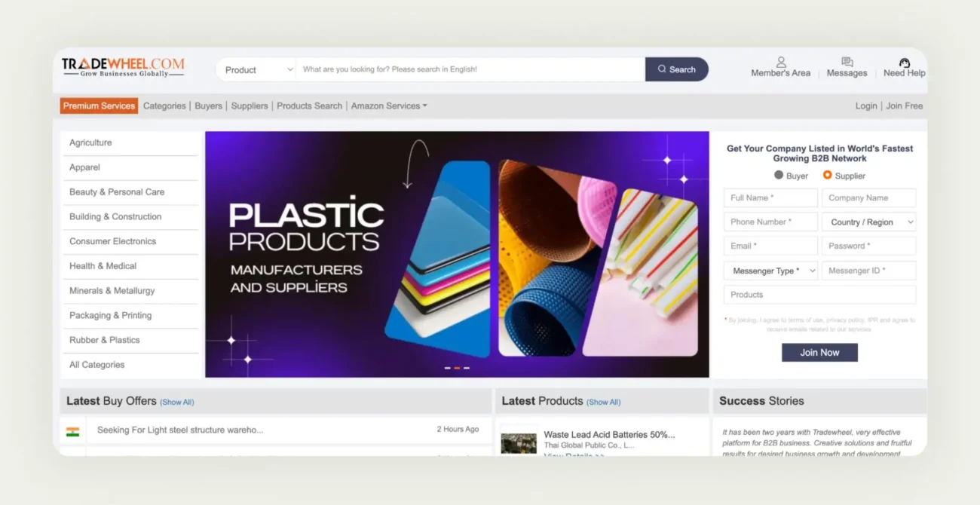980x505 pixels.
Task: Click the Messenger ID input field
Action: point(868,270)
